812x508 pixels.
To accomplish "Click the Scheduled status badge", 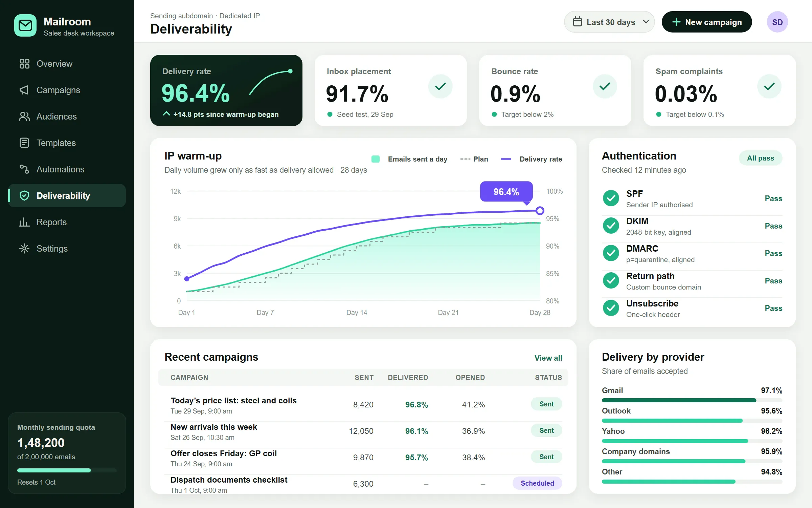I will (x=537, y=483).
